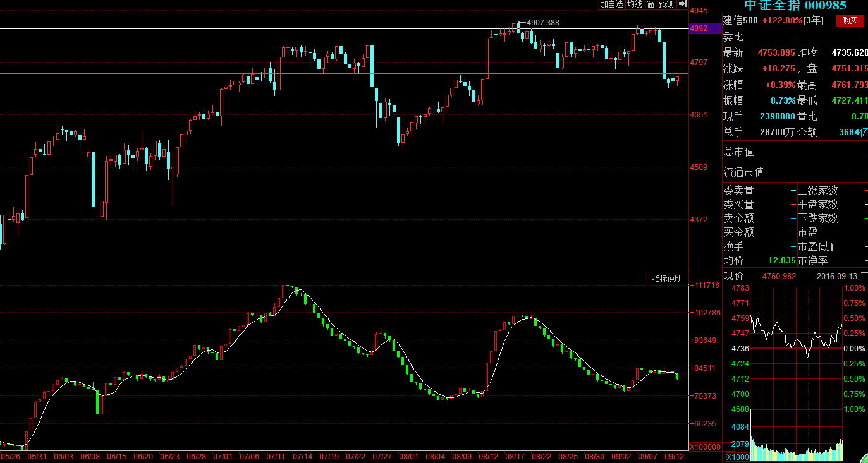
Task: Click the 06/03 date marker
Action: click(64, 456)
